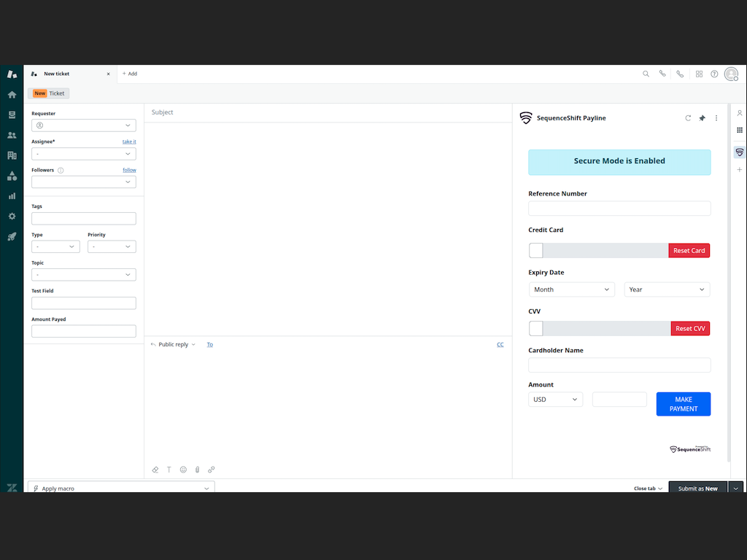Screen dimensions: 747x560
Task: Open the search icon in the top bar
Action: click(646, 74)
